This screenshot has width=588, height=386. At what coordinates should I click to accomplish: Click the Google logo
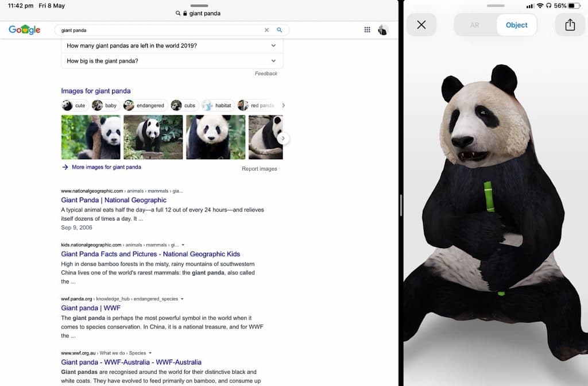(24, 30)
